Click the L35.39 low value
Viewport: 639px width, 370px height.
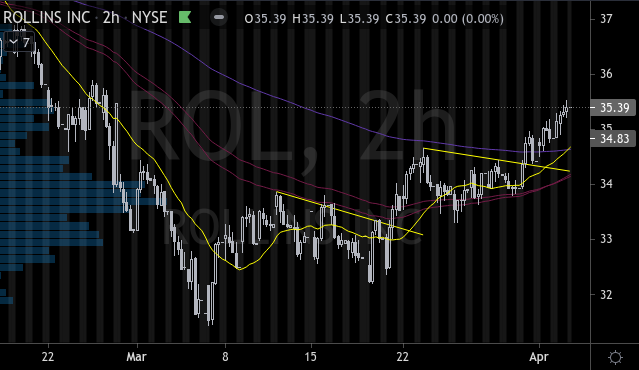tap(359, 19)
